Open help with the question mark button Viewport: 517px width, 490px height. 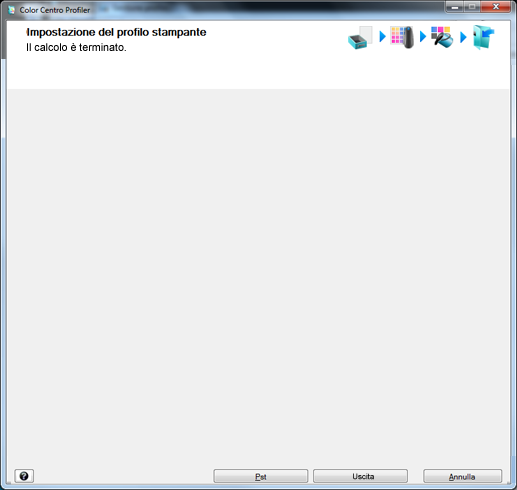click(x=24, y=476)
